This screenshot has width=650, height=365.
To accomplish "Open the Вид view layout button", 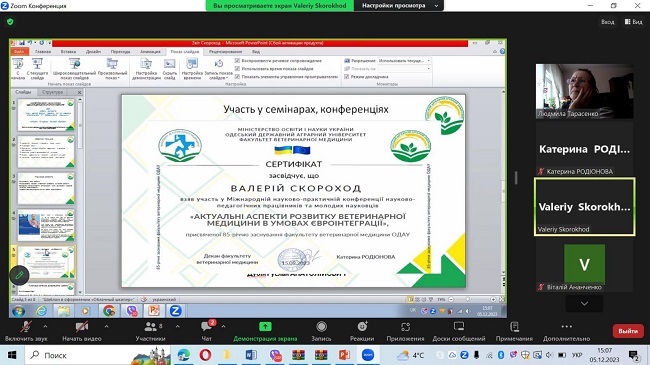I will [633, 22].
